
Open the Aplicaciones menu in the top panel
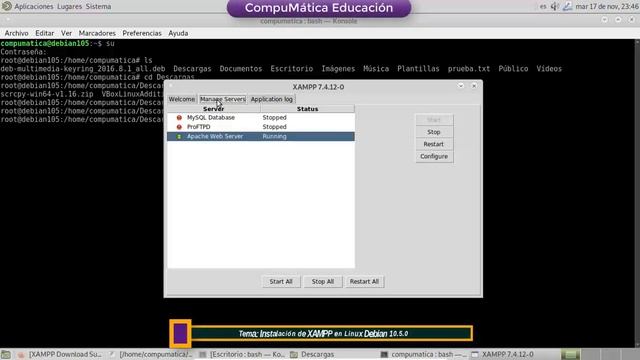click(x=34, y=7)
